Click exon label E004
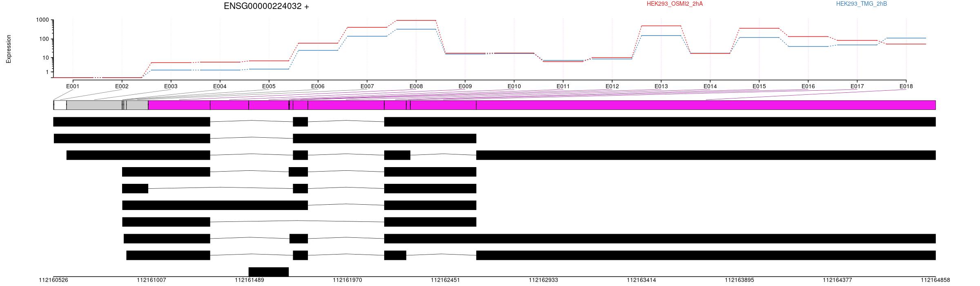 (220, 87)
